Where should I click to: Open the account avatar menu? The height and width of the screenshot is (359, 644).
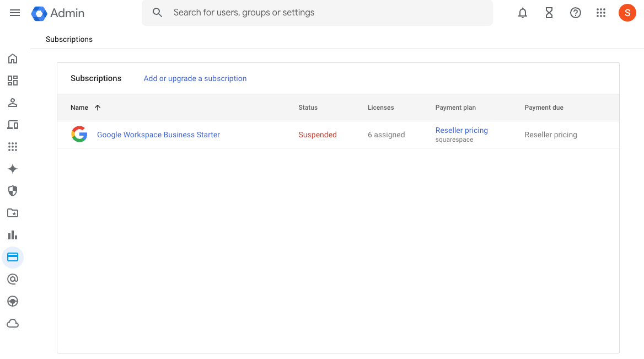tap(627, 13)
